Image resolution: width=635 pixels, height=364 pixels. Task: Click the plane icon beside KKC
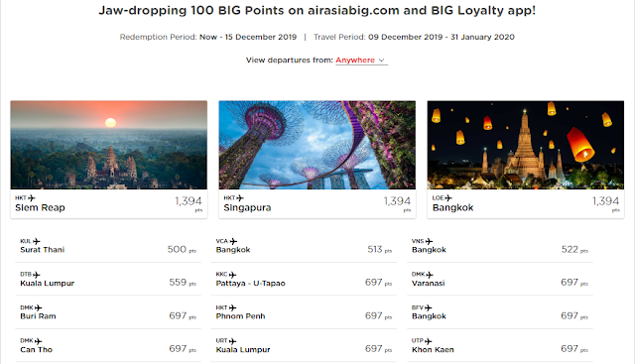tap(232, 275)
